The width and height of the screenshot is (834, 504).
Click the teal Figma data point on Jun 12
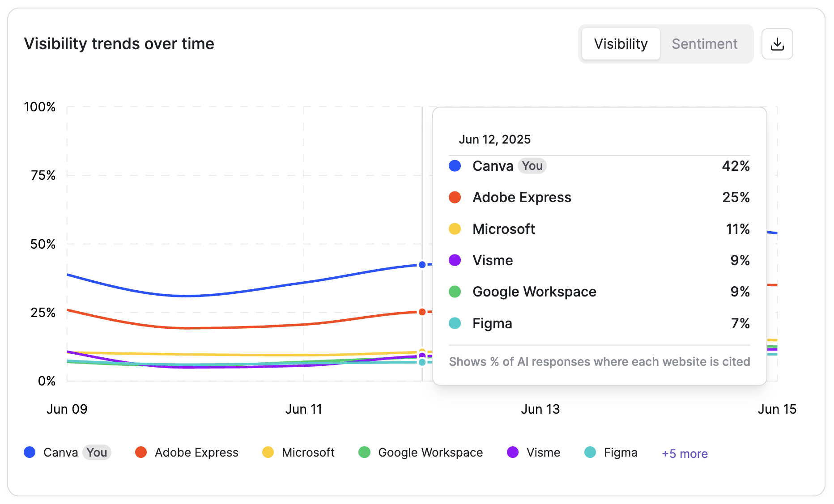[x=422, y=362]
